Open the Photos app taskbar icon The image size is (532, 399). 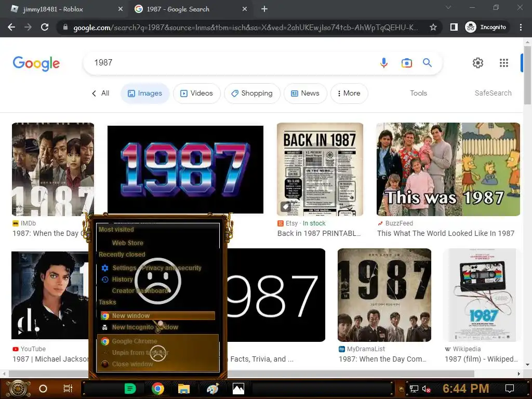(x=238, y=389)
